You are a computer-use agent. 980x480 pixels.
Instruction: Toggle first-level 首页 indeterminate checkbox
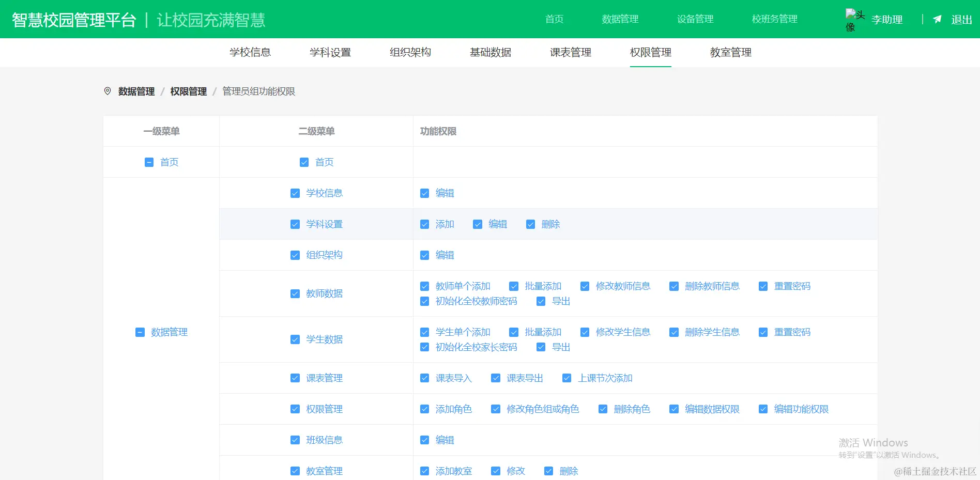point(149,162)
